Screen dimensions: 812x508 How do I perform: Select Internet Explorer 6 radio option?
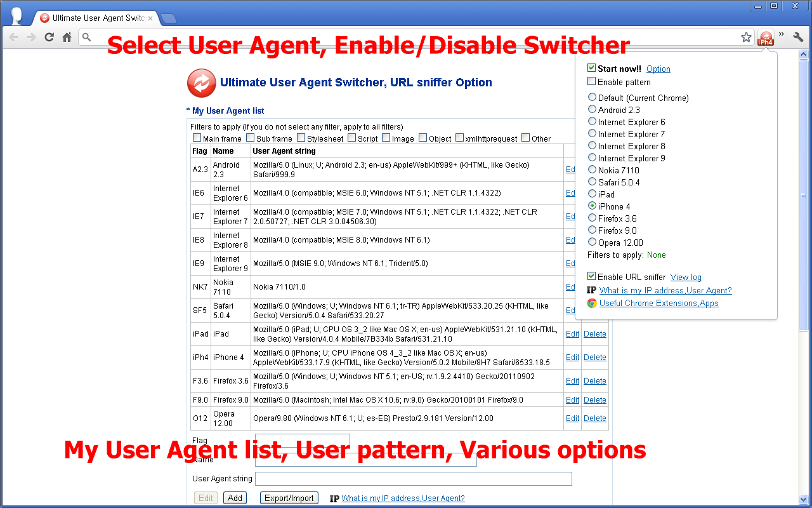(x=593, y=121)
